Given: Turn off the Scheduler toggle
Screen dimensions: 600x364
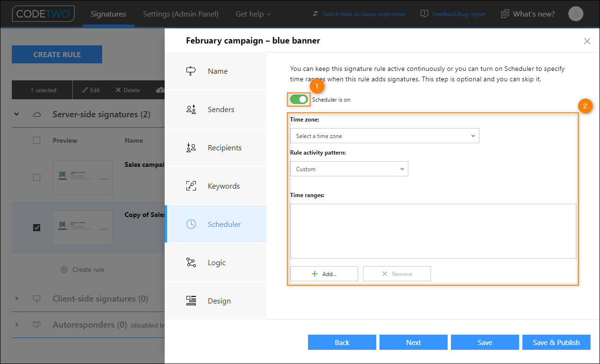Looking at the screenshot, I should [299, 99].
